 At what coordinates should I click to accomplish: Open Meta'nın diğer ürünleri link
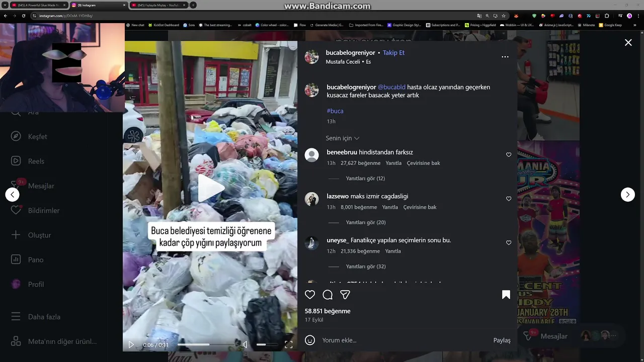(54, 342)
